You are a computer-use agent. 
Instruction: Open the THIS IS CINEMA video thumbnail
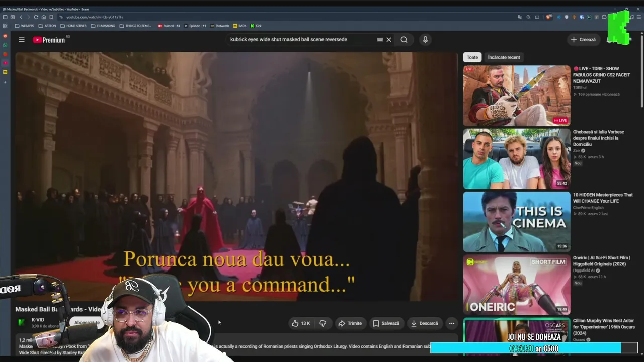(517, 221)
